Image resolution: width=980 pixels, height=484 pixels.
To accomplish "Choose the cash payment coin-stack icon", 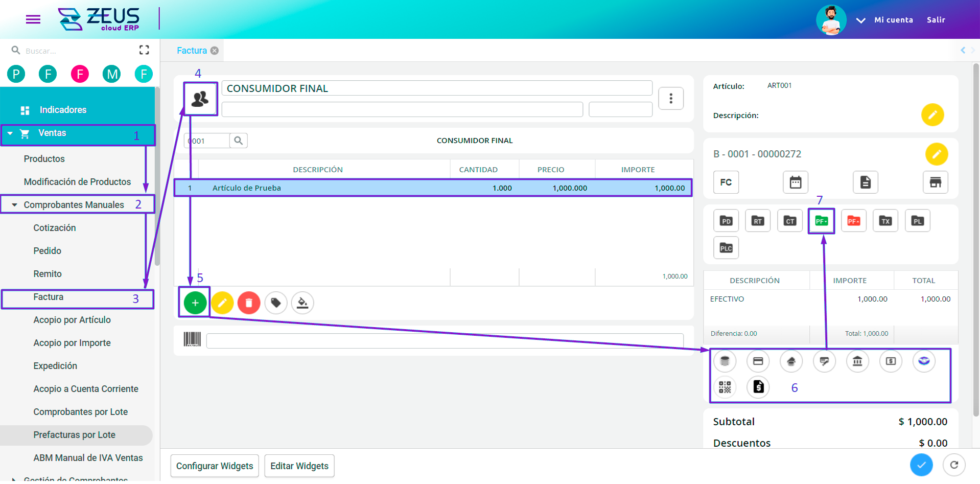I will point(725,361).
